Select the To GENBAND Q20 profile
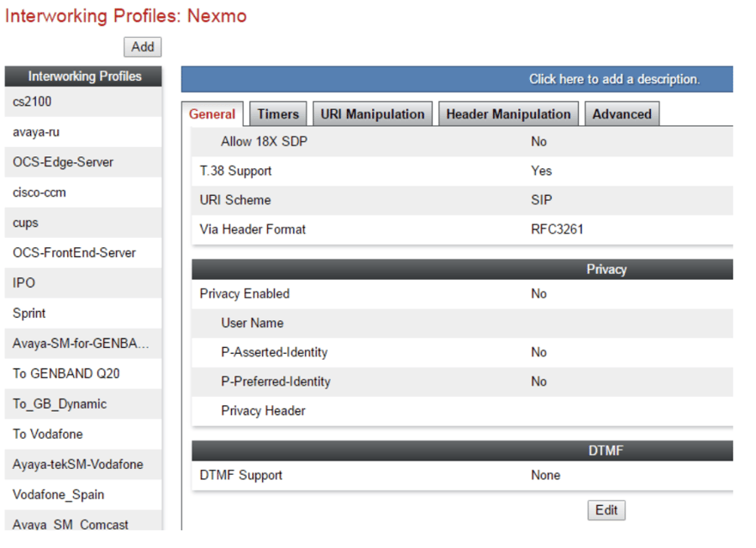 click(x=83, y=374)
